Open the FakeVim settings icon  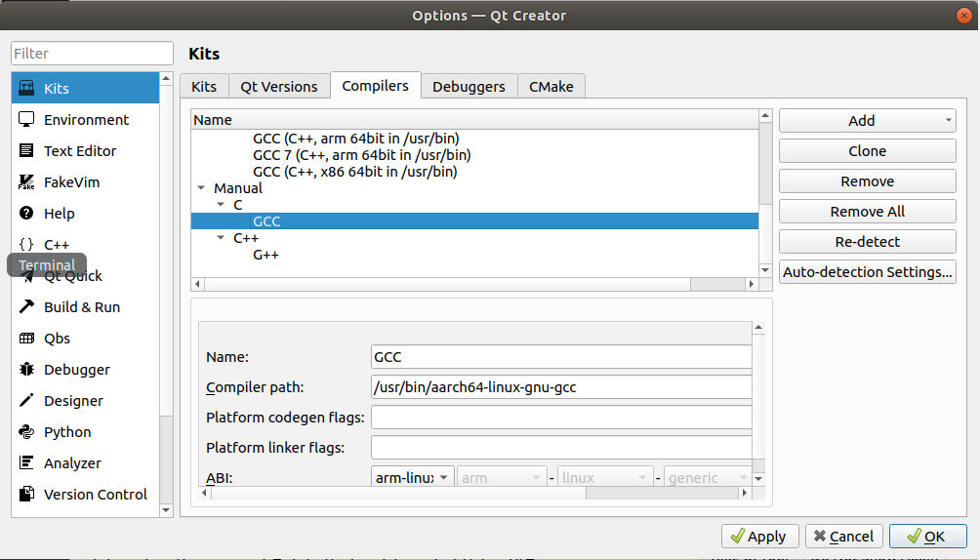27,182
